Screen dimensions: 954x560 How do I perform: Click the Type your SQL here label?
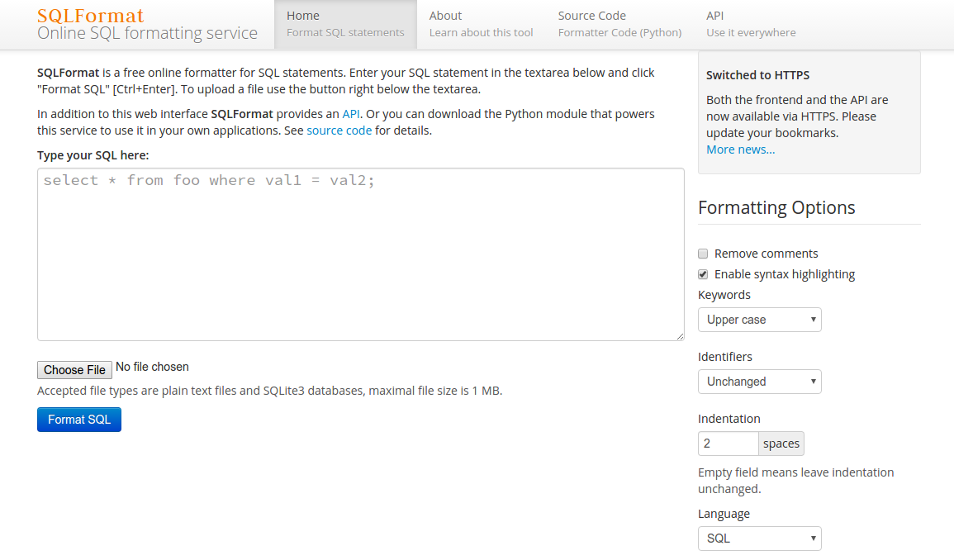(93, 155)
